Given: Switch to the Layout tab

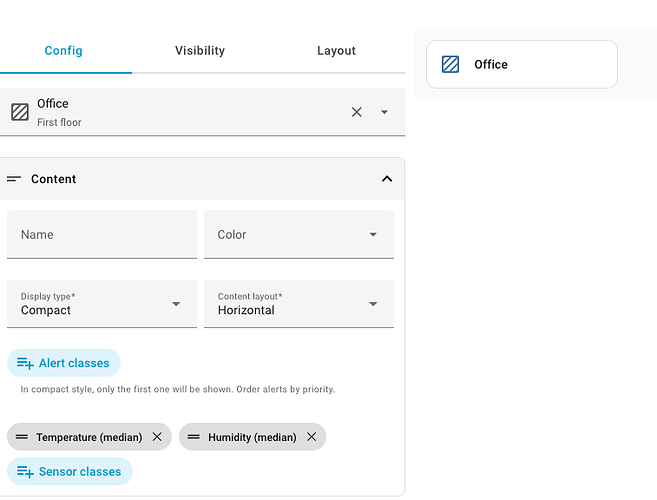Looking at the screenshot, I should (336, 51).
